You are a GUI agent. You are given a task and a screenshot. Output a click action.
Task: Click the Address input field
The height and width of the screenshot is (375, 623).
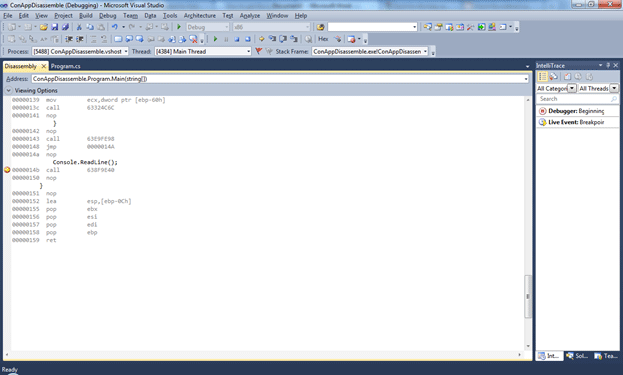(280, 79)
